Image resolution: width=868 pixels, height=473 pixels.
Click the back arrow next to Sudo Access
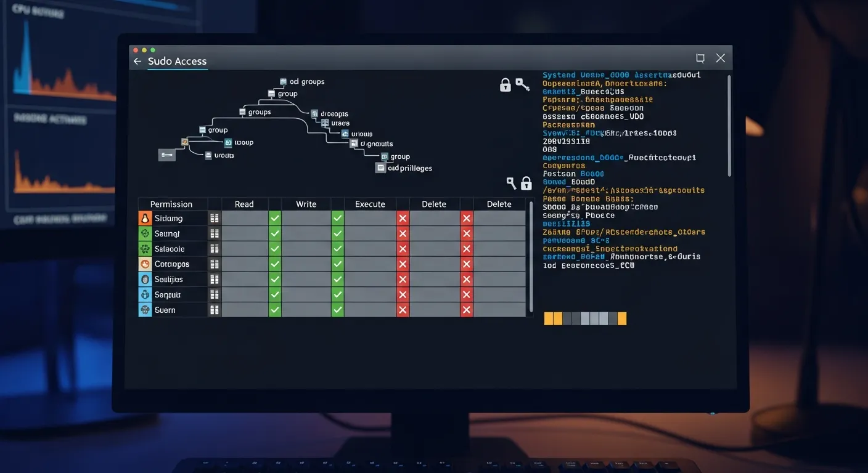pos(137,61)
